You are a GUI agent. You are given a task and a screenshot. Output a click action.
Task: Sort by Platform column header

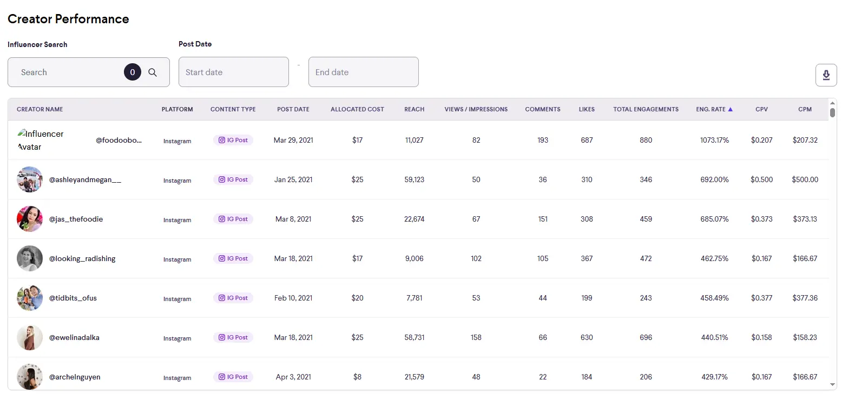[177, 109]
